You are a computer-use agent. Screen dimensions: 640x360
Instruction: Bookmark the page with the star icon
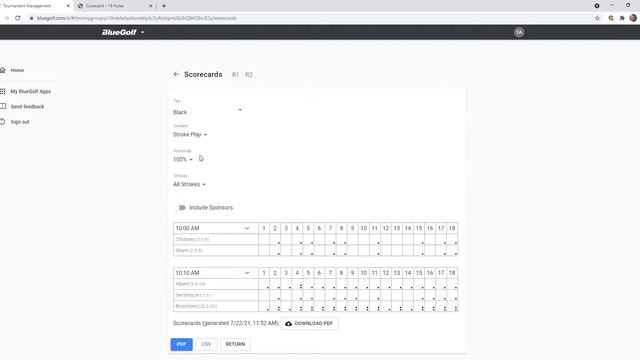(x=597, y=18)
